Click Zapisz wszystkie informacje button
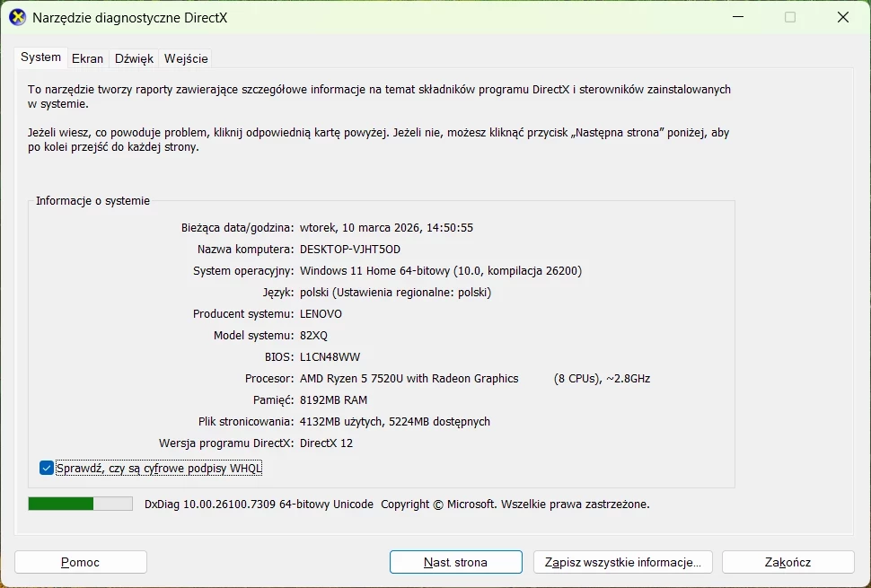 [622, 562]
